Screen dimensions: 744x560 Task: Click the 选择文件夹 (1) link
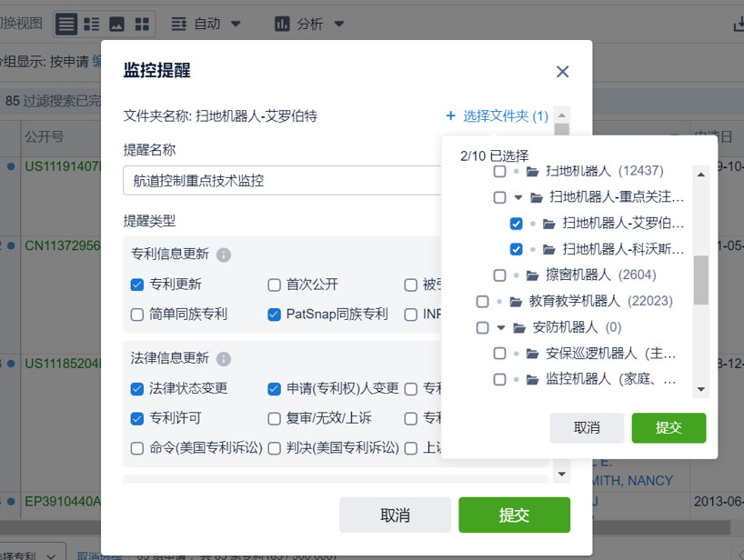(497, 116)
